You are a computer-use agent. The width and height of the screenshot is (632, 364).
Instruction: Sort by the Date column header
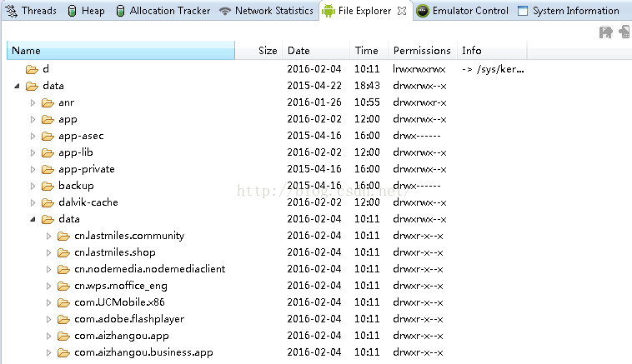point(316,50)
